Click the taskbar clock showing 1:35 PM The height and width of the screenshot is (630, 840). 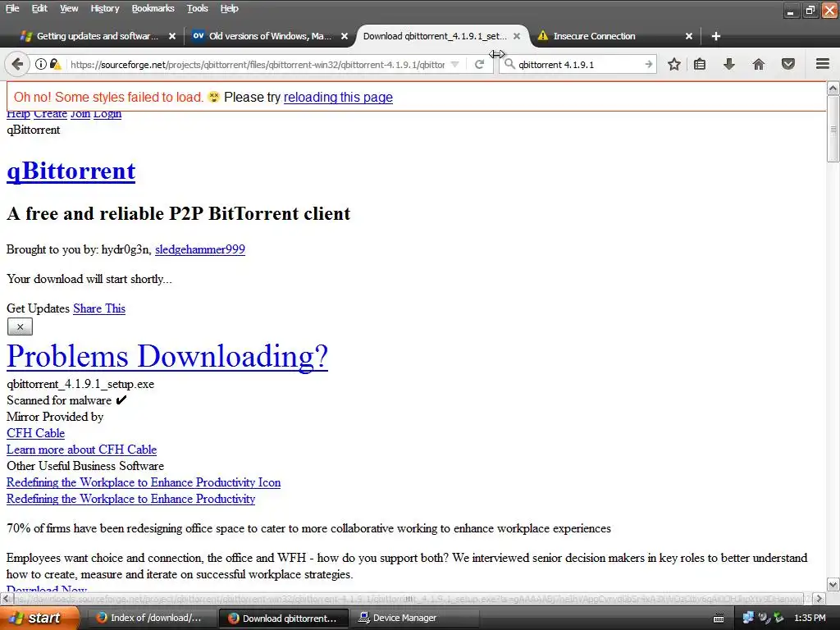[x=810, y=618]
